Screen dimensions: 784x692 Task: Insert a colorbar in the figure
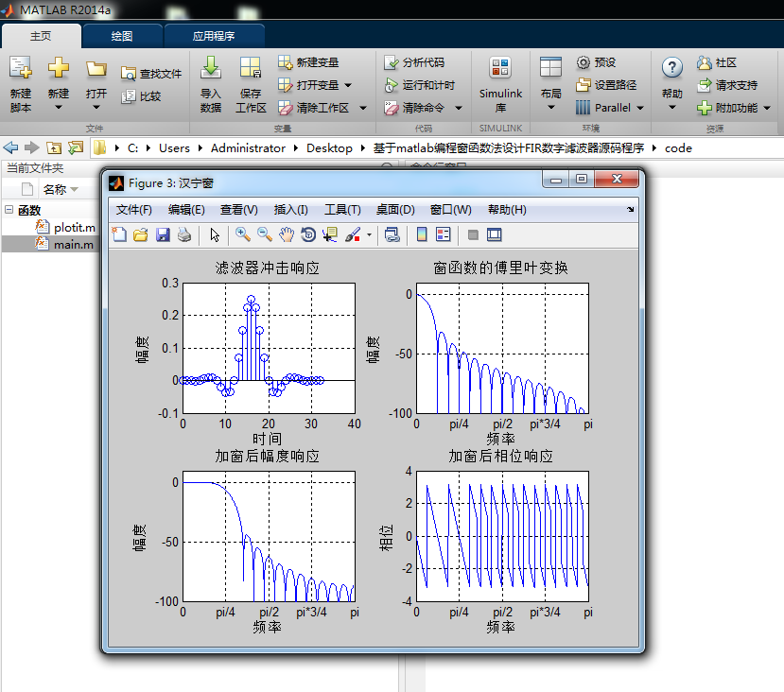click(x=422, y=234)
